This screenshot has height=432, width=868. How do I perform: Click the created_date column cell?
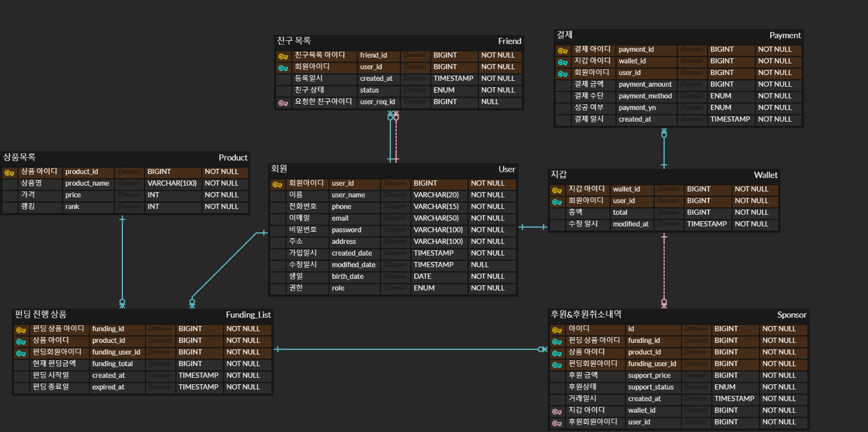354,253
